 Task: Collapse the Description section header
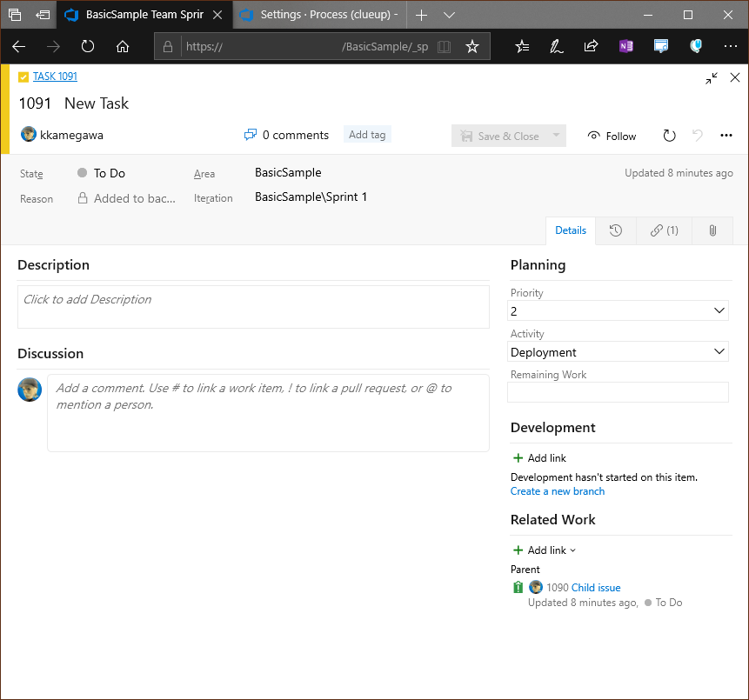(x=54, y=265)
